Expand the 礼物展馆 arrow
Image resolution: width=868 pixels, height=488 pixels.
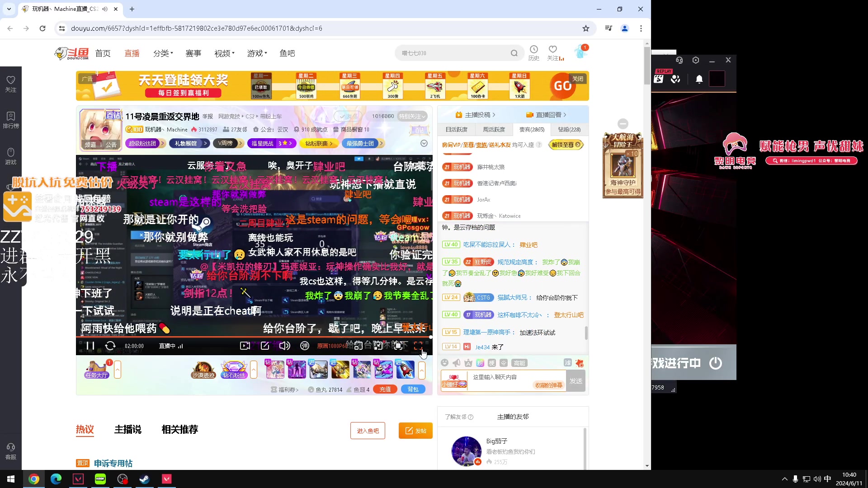coord(205,144)
